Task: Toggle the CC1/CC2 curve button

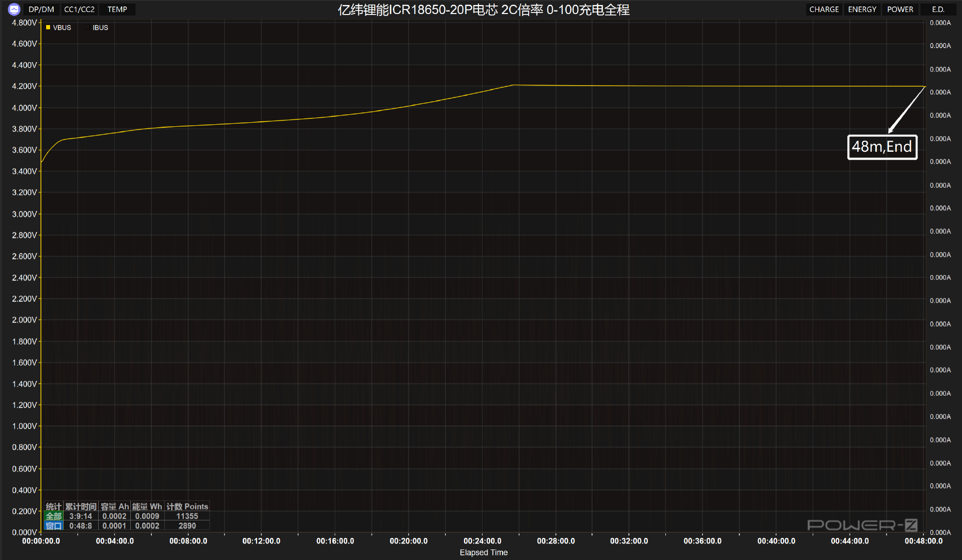Action: (x=79, y=10)
